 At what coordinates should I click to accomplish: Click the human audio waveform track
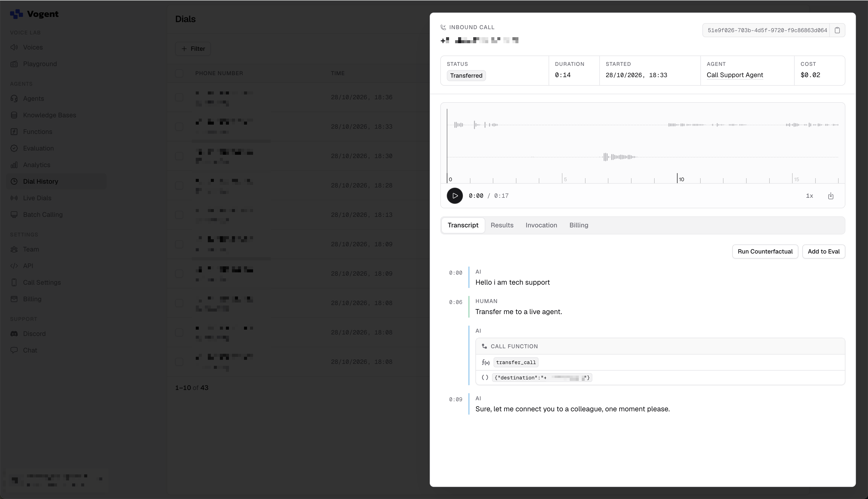[643, 157]
